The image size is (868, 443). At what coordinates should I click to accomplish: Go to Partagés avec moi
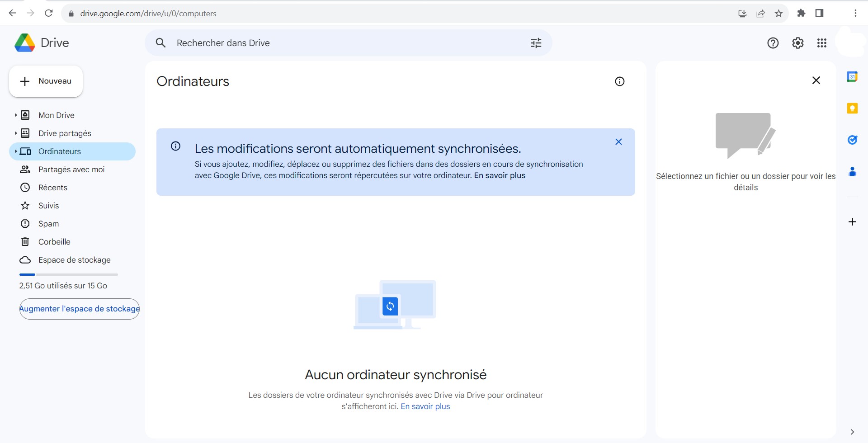click(x=71, y=170)
